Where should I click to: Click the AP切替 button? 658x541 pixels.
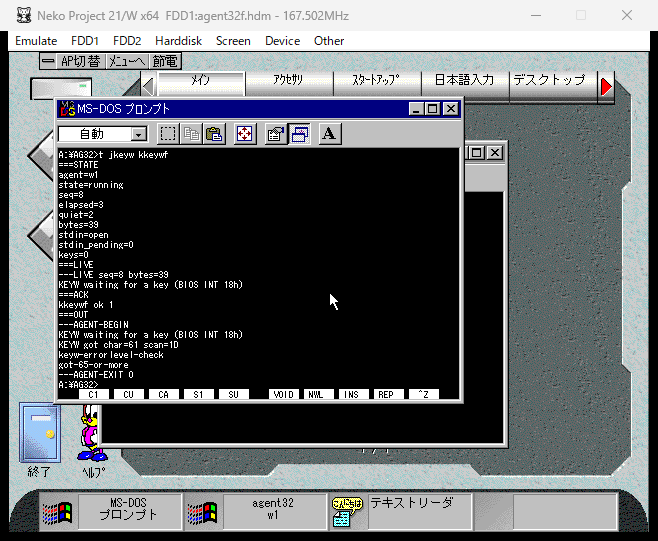tap(81, 61)
